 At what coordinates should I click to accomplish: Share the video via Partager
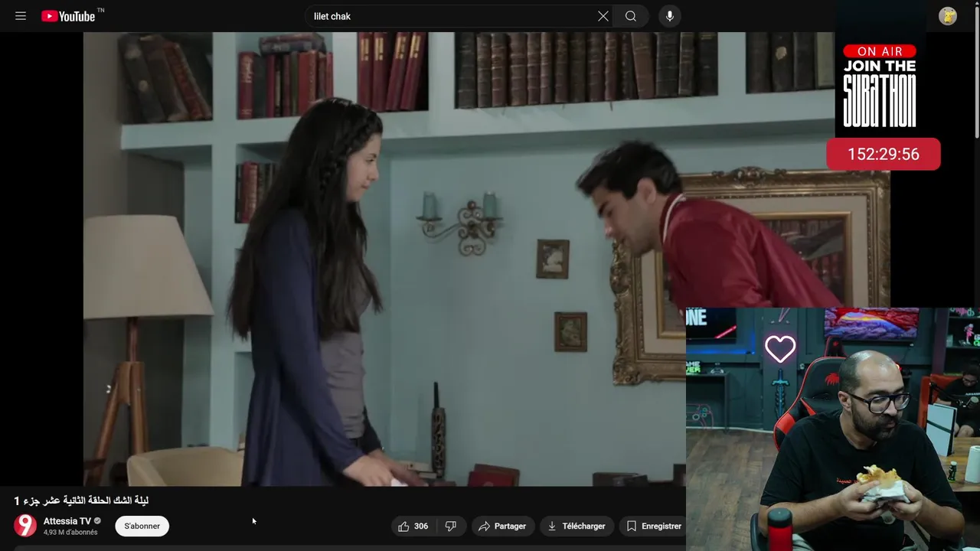coord(502,526)
